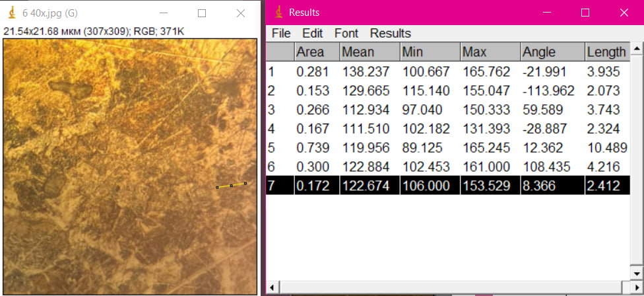
Task: Open the File menu in Results window
Action: pos(281,33)
